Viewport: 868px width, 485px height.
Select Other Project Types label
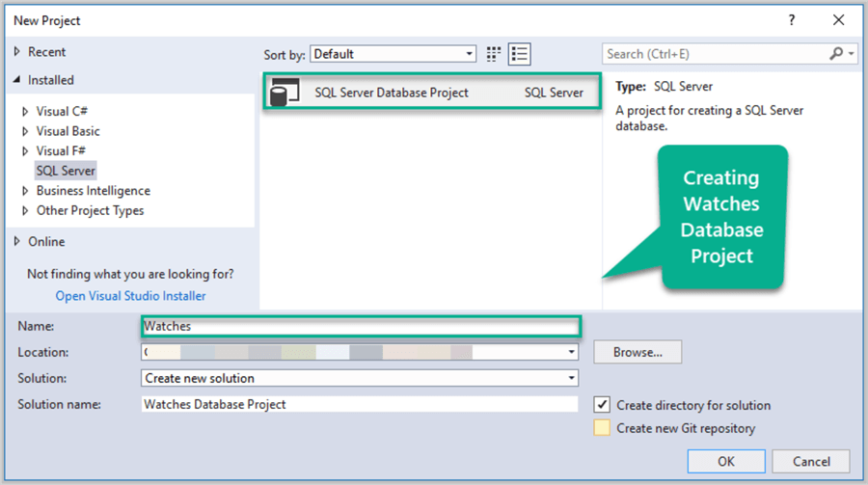point(90,210)
